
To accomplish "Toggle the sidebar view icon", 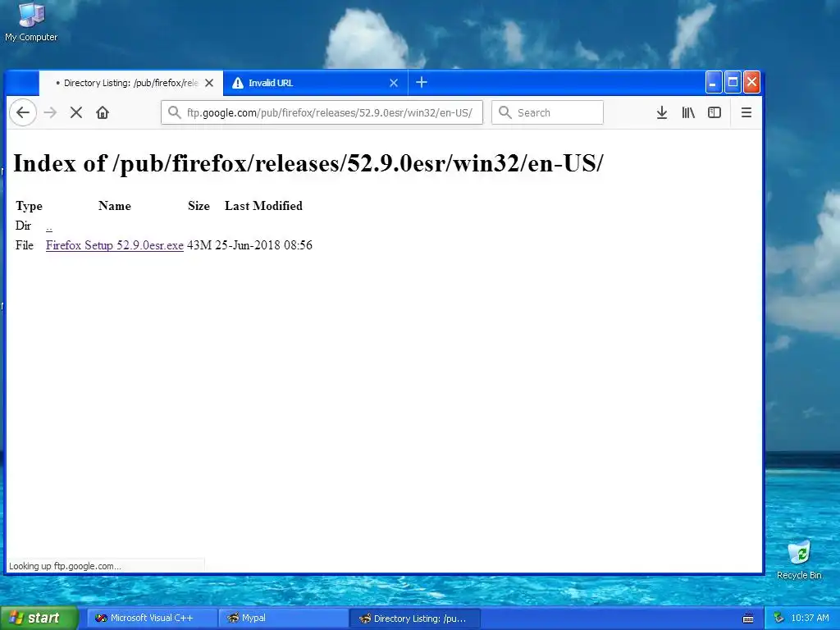I will (x=714, y=112).
